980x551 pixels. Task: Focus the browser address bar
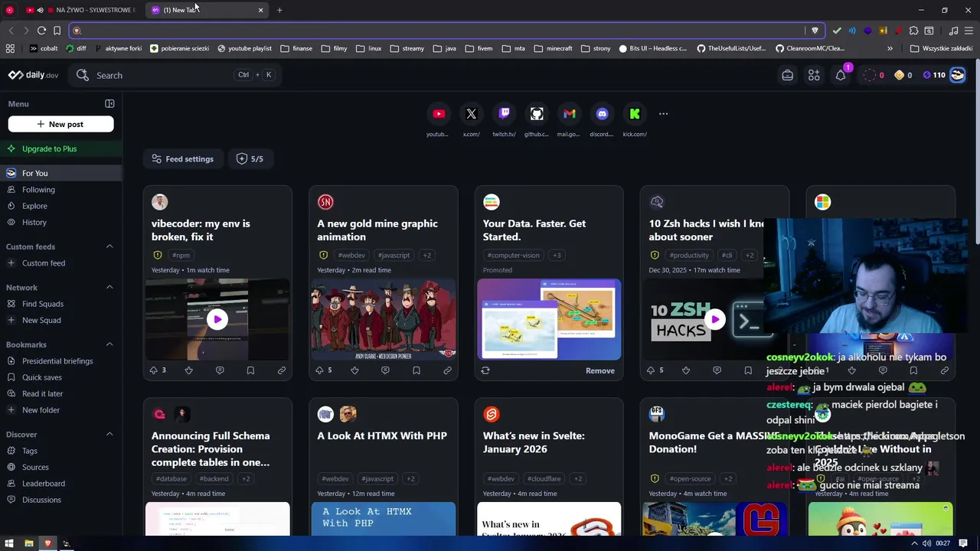436,31
